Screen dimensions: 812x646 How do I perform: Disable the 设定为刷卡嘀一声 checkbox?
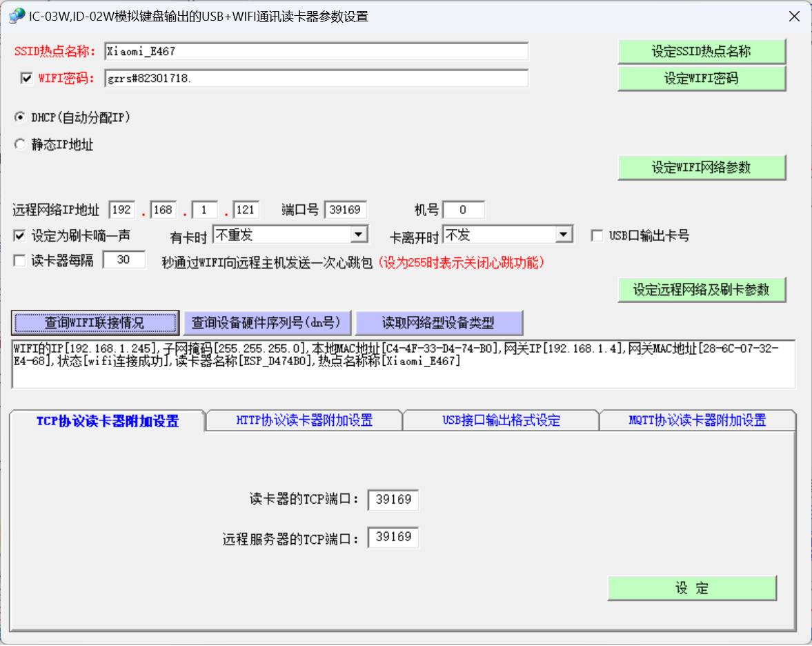[19, 236]
